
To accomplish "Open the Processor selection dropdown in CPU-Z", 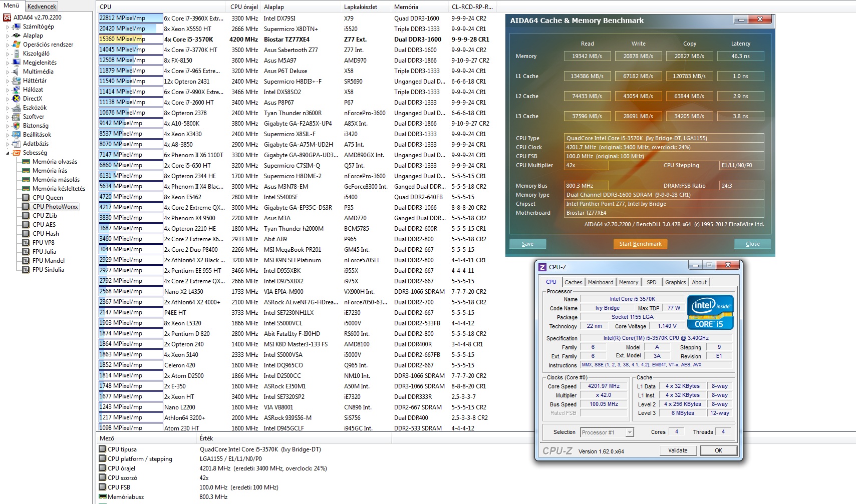I will (630, 432).
